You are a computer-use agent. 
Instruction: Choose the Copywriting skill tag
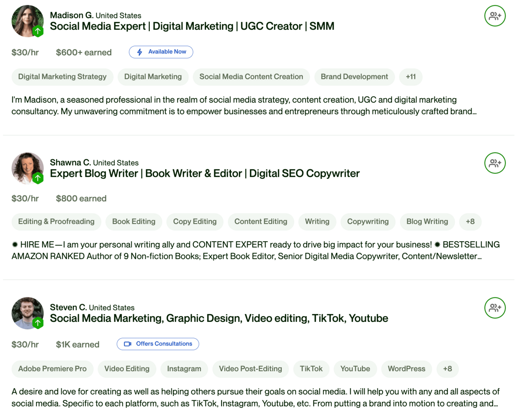(368, 222)
